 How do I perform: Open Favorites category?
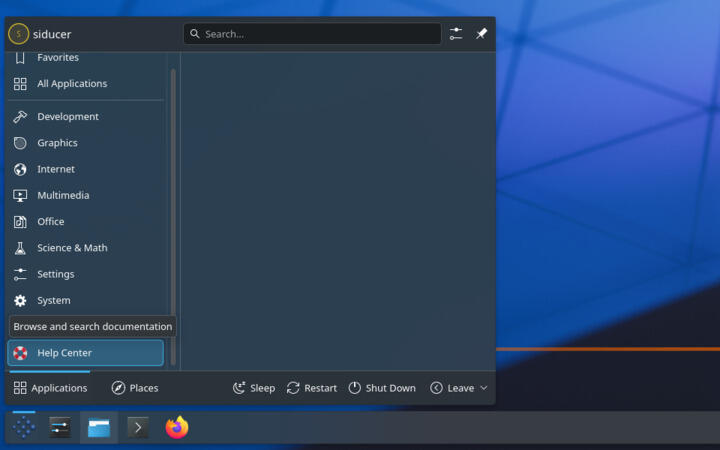pyautogui.click(x=86, y=58)
